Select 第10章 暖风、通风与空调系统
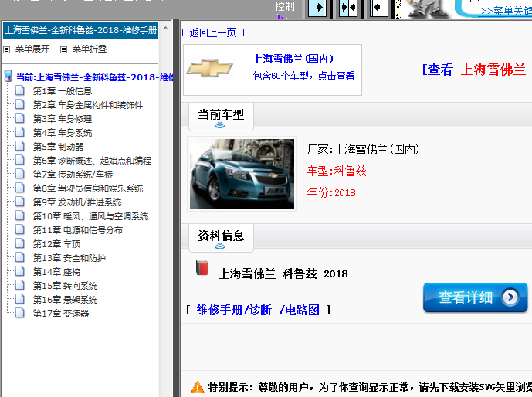Screen dimensions: 532x397 (90, 216)
